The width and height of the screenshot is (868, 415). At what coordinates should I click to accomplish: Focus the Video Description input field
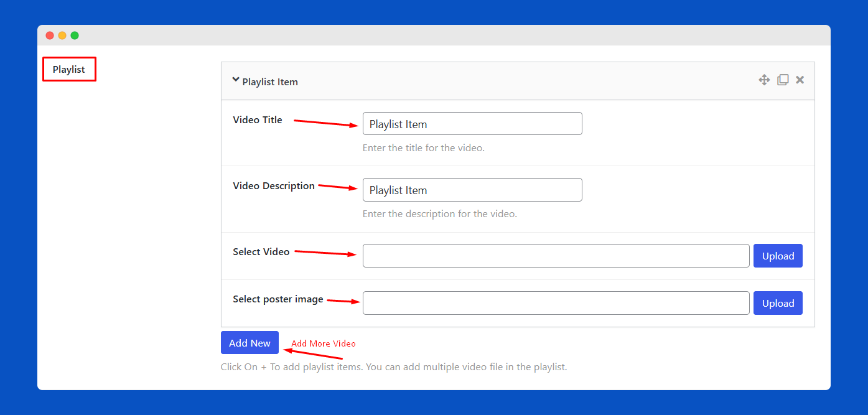[x=472, y=190]
